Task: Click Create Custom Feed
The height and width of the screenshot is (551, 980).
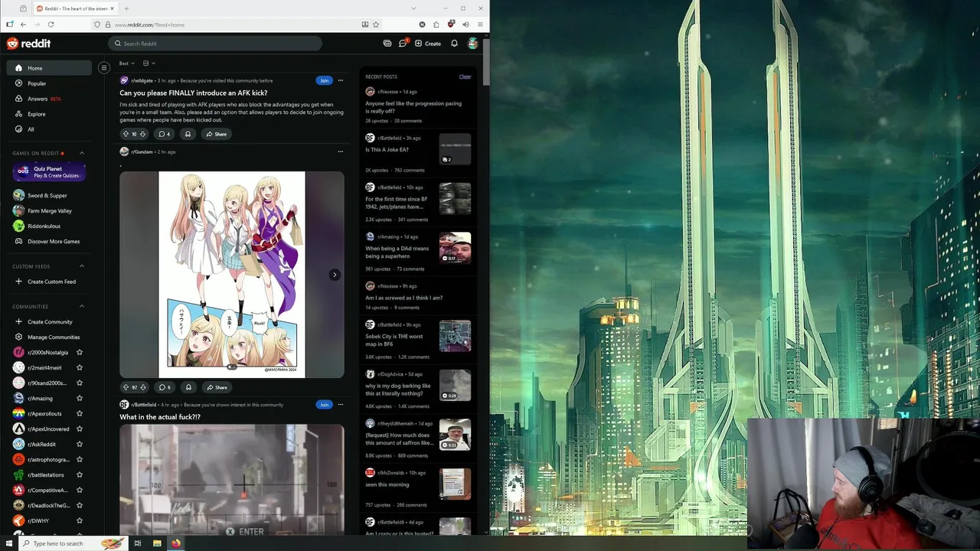Action: (x=45, y=282)
